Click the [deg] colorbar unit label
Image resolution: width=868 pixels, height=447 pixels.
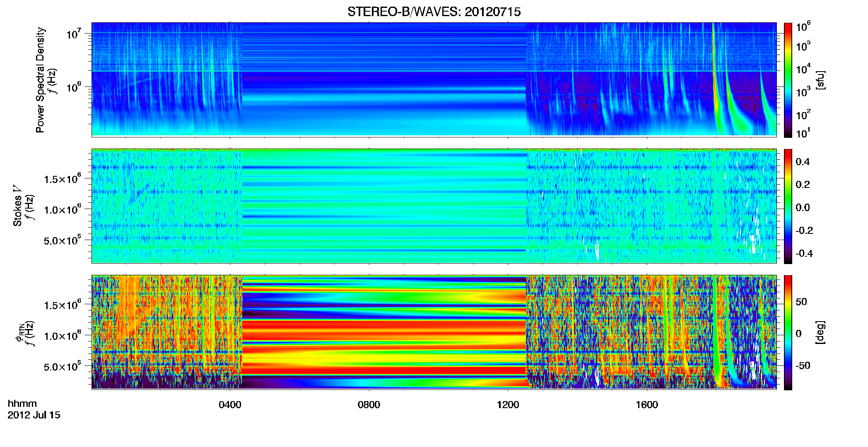820,332
